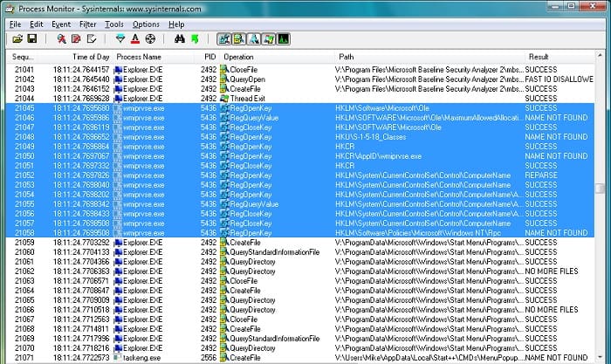Click the scrollbar down arrow
The height and width of the screenshot is (364, 611).
(x=600, y=357)
